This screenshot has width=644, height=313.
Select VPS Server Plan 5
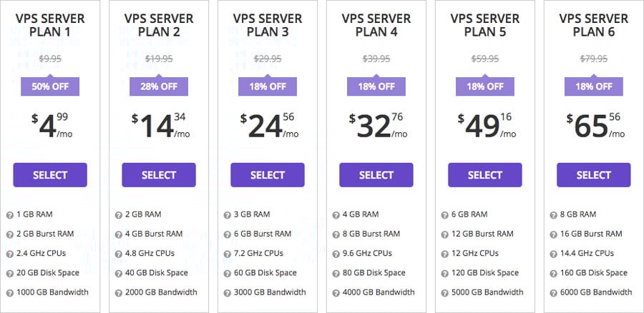click(485, 175)
